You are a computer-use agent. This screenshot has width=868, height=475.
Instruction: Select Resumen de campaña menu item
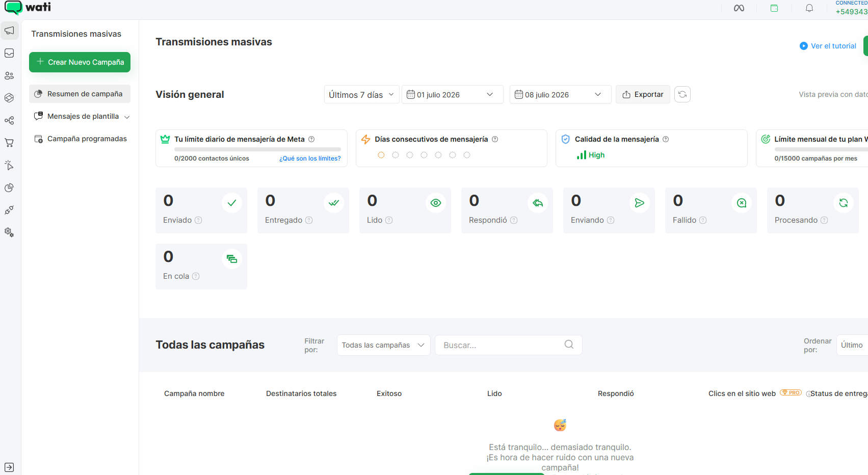pos(80,94)
